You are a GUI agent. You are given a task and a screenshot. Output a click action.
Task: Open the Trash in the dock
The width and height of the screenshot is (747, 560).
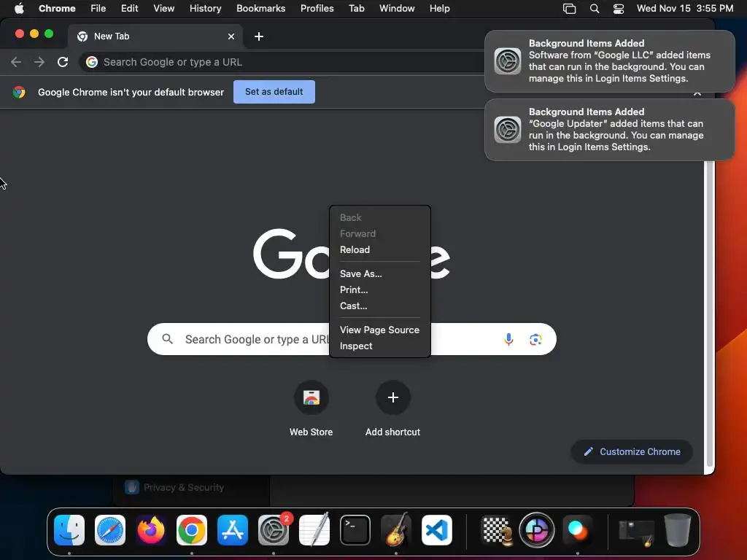(678, 530)
